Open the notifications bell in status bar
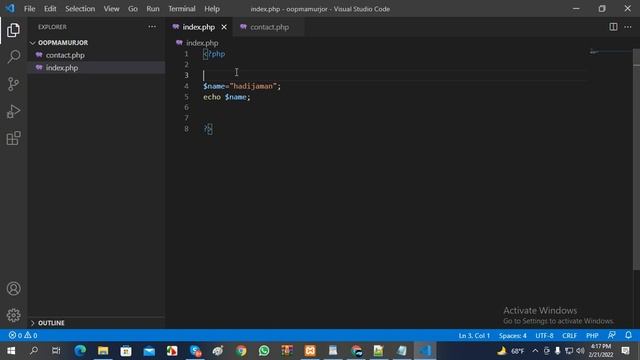 [x=629, y=336]
